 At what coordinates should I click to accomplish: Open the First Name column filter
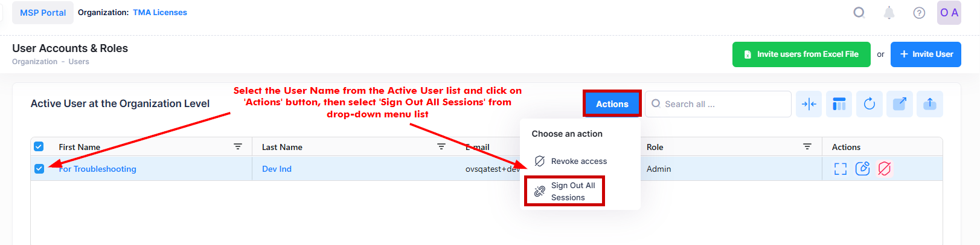238,146
